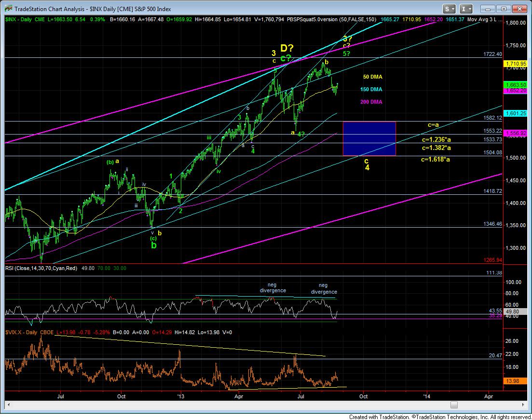This screenshot has height=420, width=532.
Task: Click the magenta 1,556.92 price axis marker
Action: click(x=516, y=133)
